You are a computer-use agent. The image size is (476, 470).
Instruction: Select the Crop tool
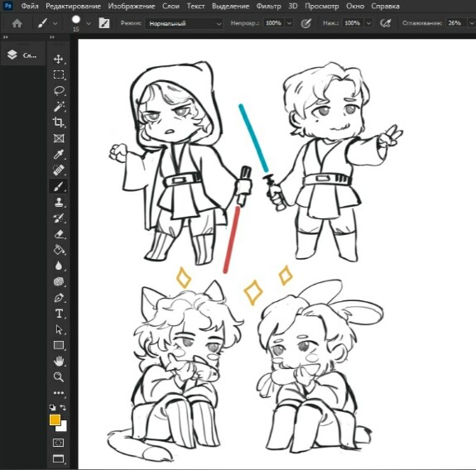59,122
